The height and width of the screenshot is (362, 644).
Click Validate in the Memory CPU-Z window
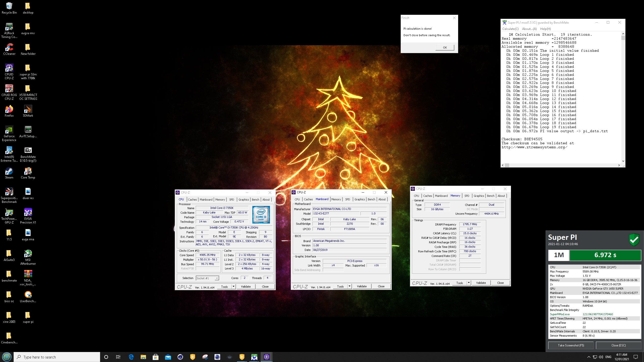(481, 283)
